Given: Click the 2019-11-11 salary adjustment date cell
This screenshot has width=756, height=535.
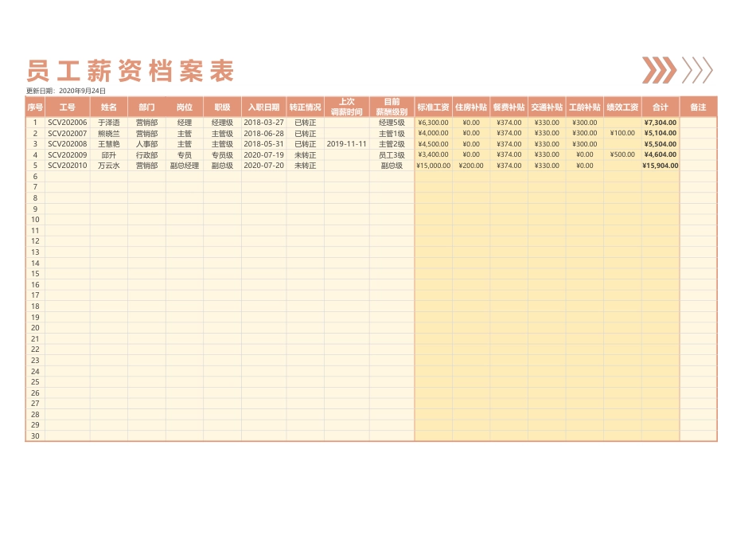Looking at the screenshot, I should coord(346,144).
